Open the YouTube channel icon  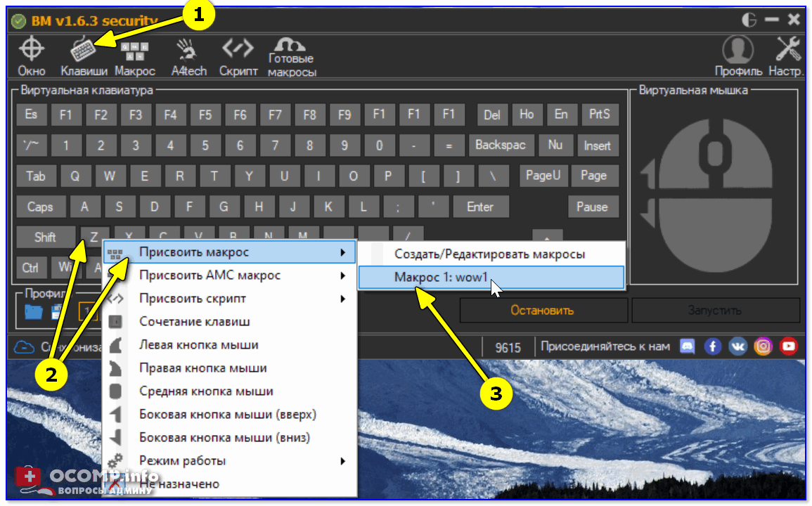coord(789,346)
